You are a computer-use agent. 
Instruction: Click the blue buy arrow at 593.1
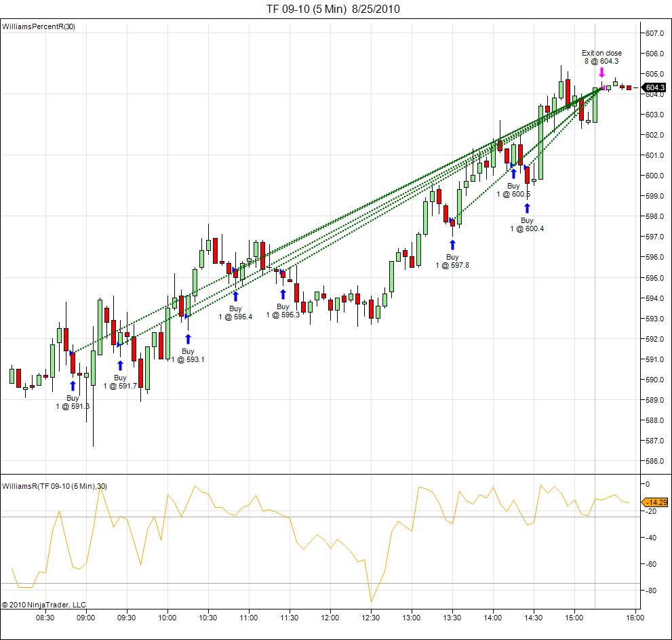tap(188, 339)
